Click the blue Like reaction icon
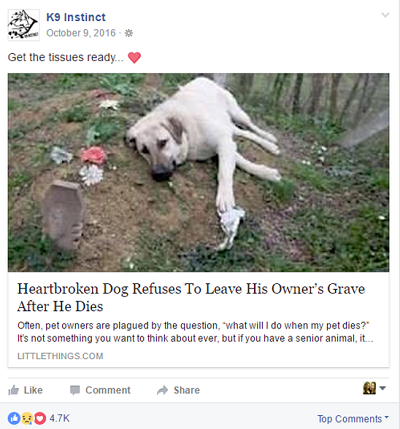This screenshot has width=400, height=429. 14,418
